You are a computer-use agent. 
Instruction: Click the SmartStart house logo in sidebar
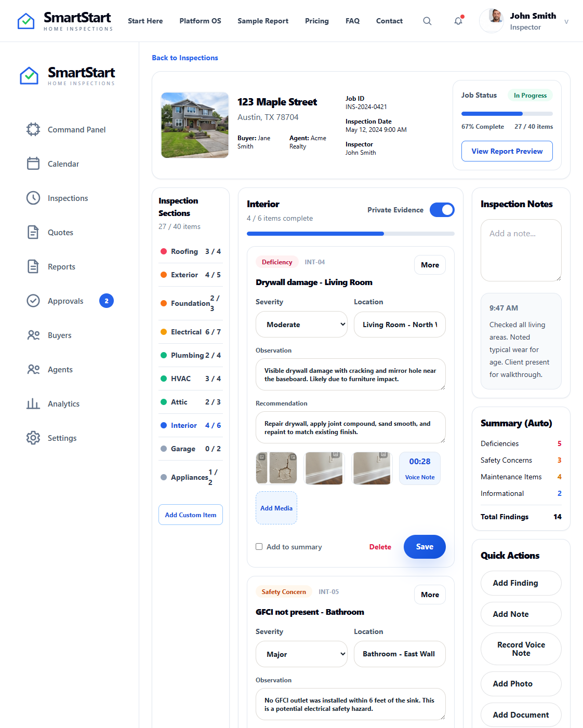29,76
